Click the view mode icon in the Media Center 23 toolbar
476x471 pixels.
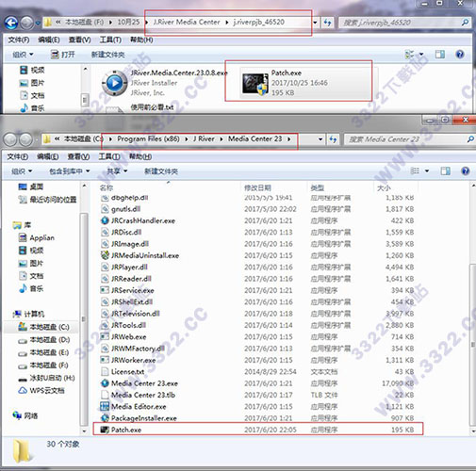415,171
